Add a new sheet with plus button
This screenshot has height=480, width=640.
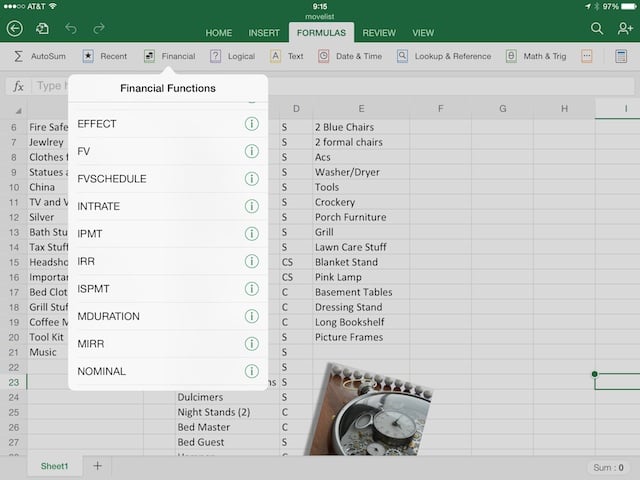(98, 466)
